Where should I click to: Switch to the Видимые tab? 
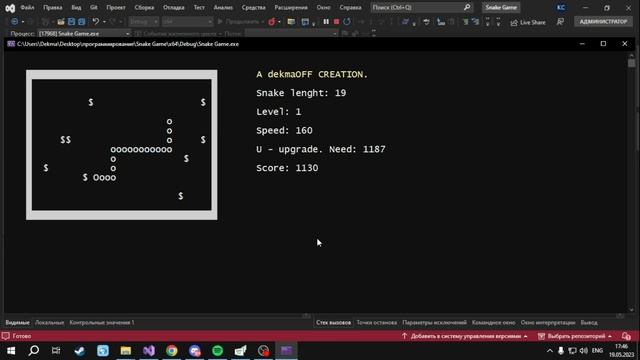[x=18, y=322]
